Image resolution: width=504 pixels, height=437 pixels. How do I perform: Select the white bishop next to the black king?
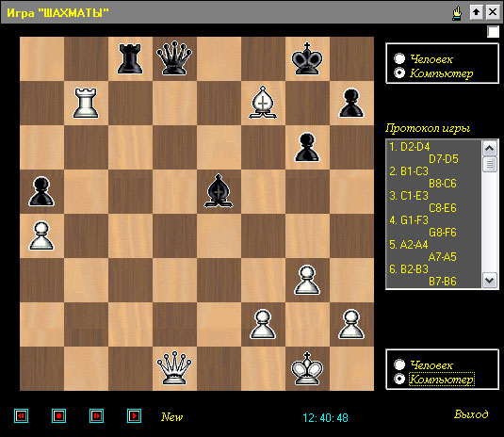[263, 103]
